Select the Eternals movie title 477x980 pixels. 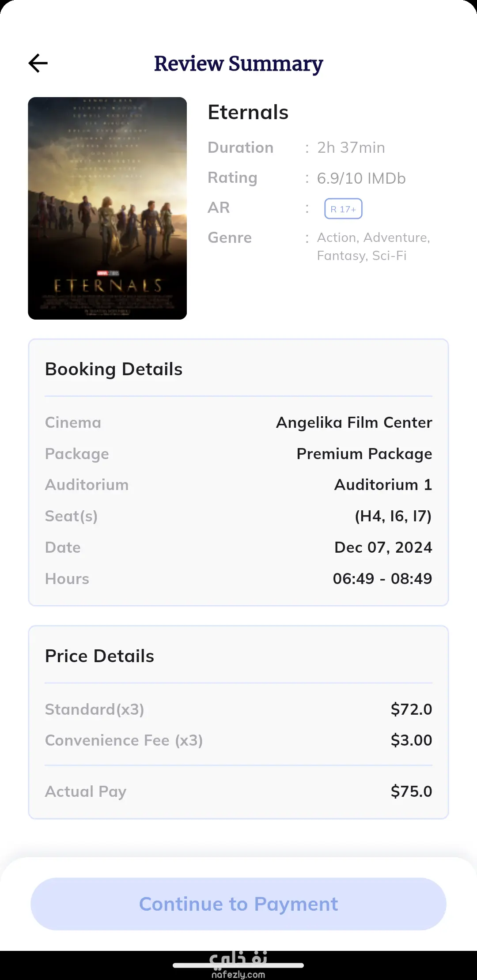coord(248,112)
